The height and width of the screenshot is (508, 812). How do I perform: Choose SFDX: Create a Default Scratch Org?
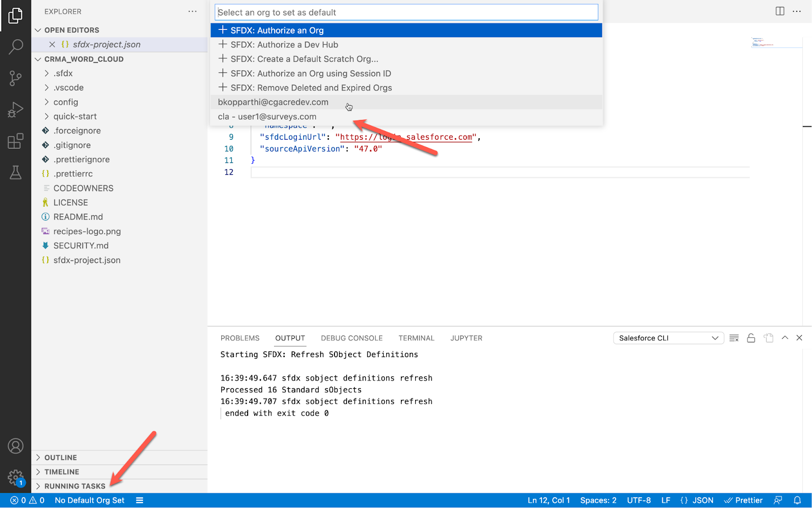407,59
